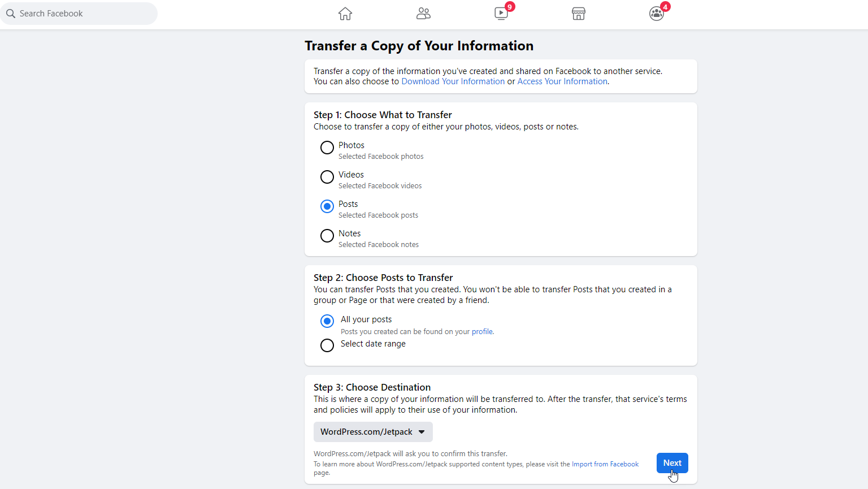Select the Notes radio button

(327, 236)
